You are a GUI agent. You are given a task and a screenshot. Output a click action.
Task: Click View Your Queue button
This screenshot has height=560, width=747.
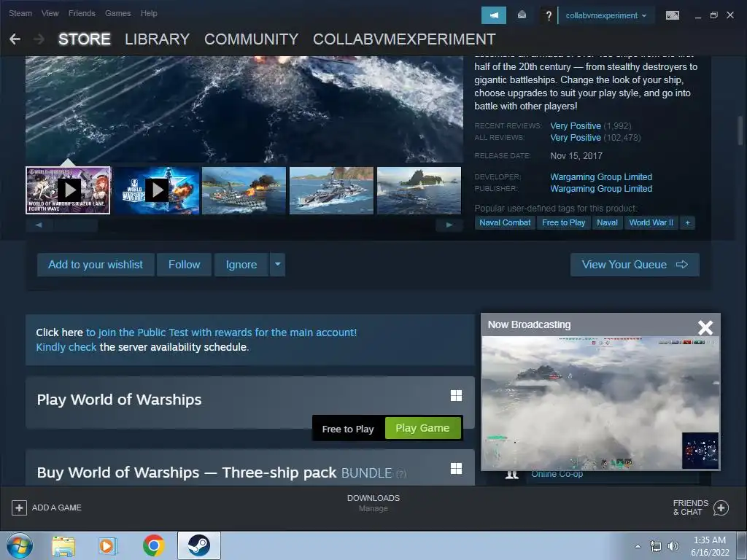click(635, 264)
